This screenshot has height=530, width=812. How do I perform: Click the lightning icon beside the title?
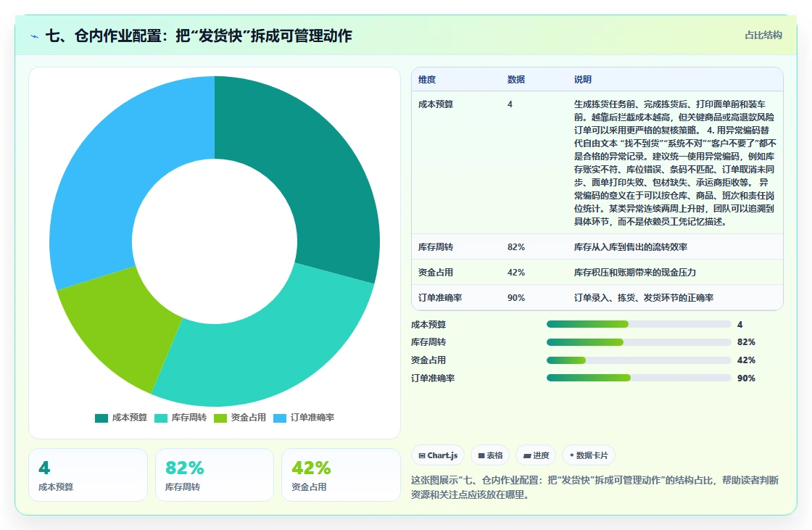(x=35, y=36)
